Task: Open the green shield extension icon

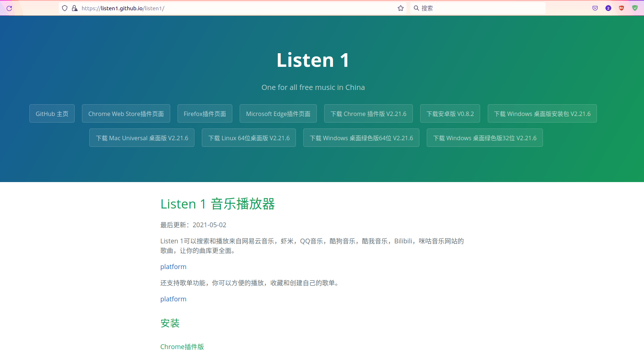Action: click(x=635, y=8)
